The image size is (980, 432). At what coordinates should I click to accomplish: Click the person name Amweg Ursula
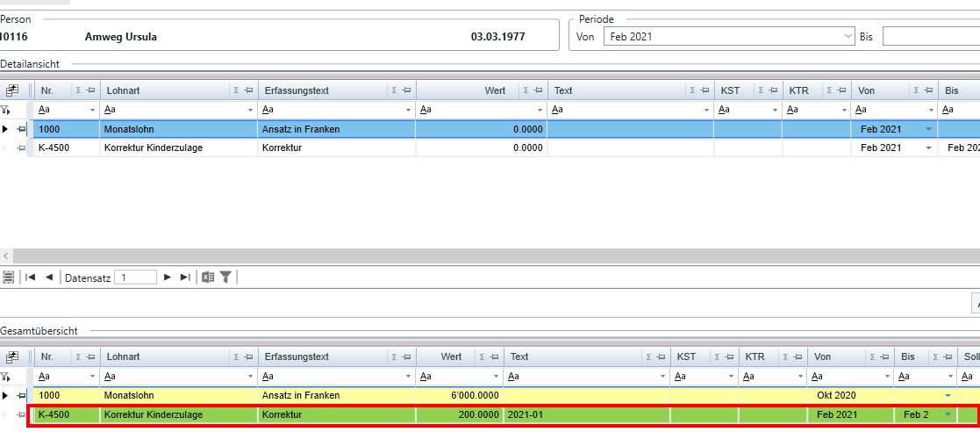120,37
